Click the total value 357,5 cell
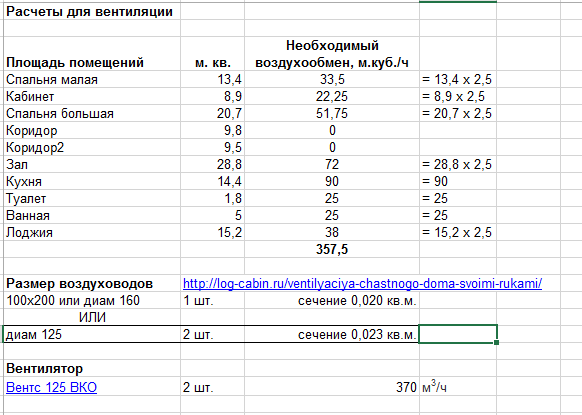582x415 pixels. (x=332, y=249)
